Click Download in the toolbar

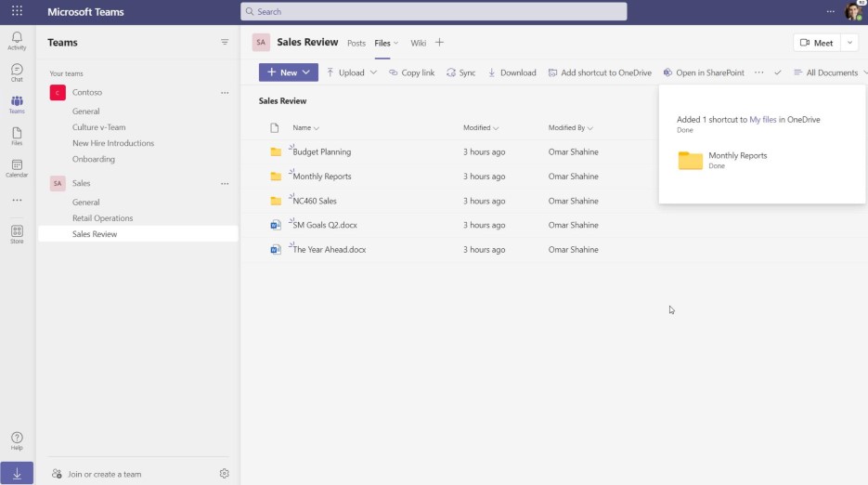pyautogui.click(x=512, y=72)
